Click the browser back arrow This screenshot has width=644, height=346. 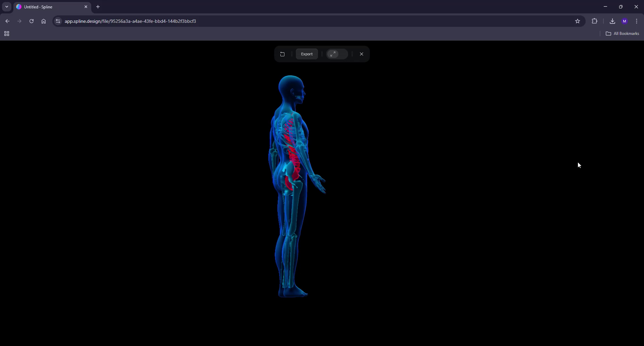(8, 21)
